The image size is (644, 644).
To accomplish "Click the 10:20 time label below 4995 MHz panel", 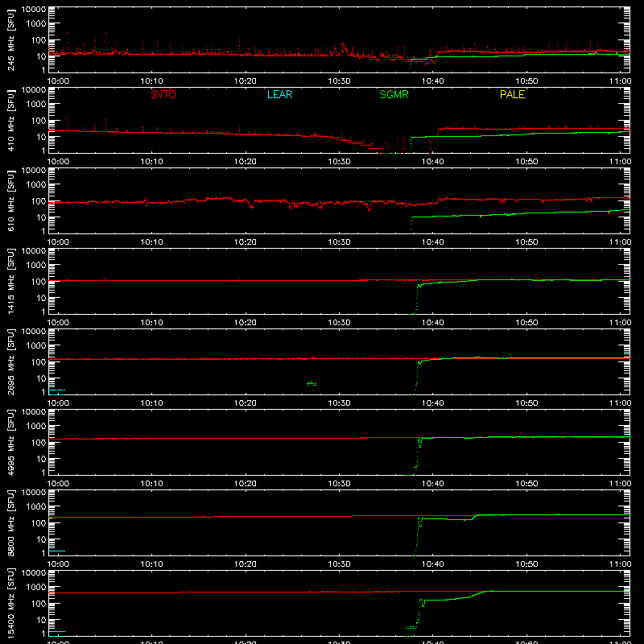I will [x=246, y=484].
